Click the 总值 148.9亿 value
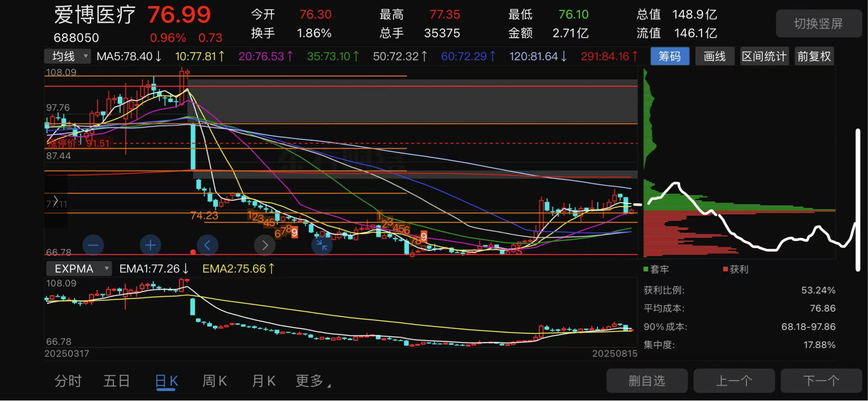This screenshot has width=868, height=401. click(695, 15)
